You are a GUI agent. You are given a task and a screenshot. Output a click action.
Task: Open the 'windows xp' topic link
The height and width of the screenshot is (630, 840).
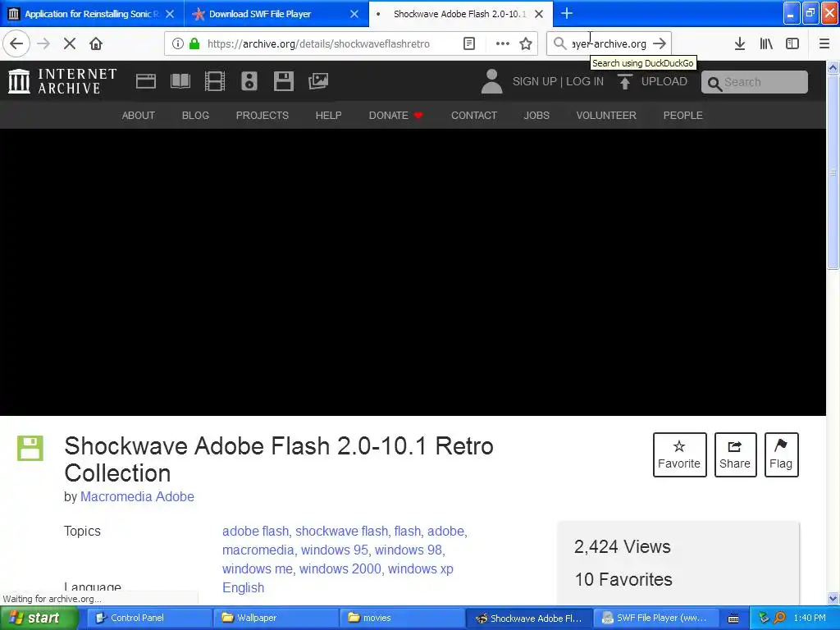421,568
